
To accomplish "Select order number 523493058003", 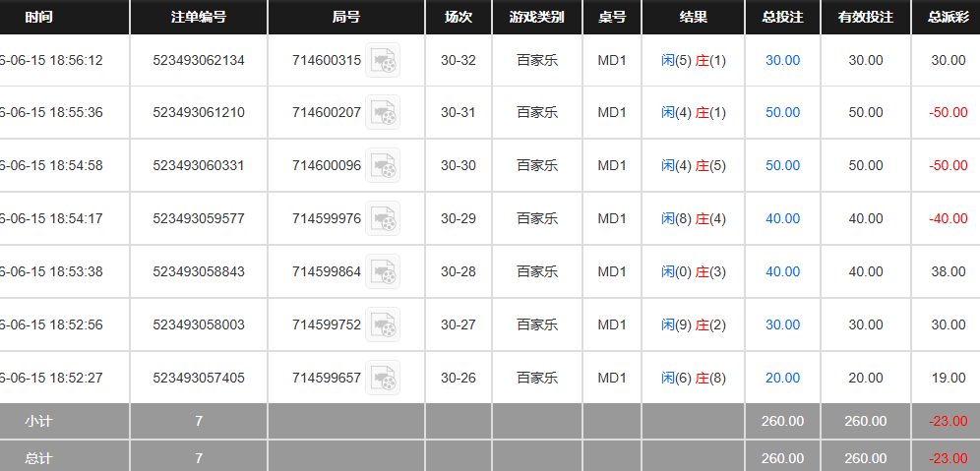I will point(199,324).
